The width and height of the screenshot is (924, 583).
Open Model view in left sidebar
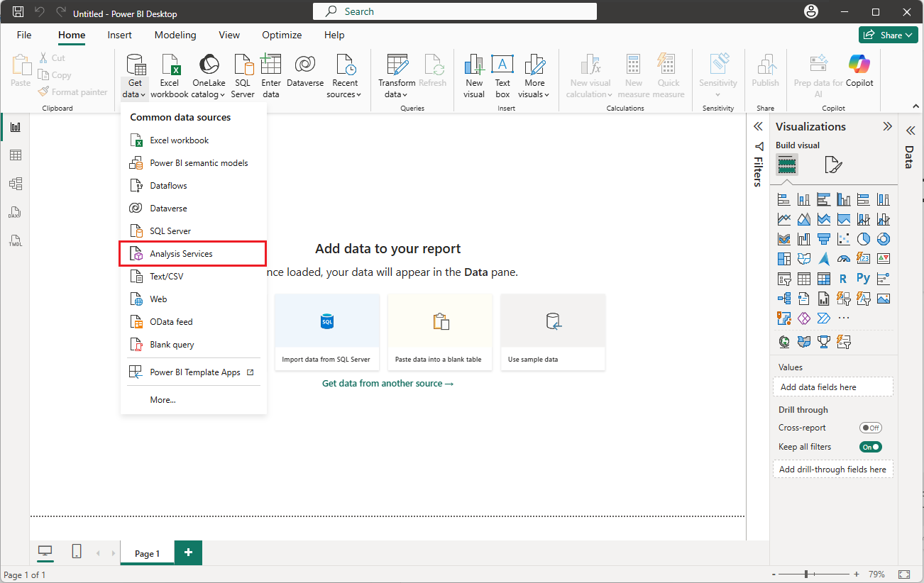(15, 184)
